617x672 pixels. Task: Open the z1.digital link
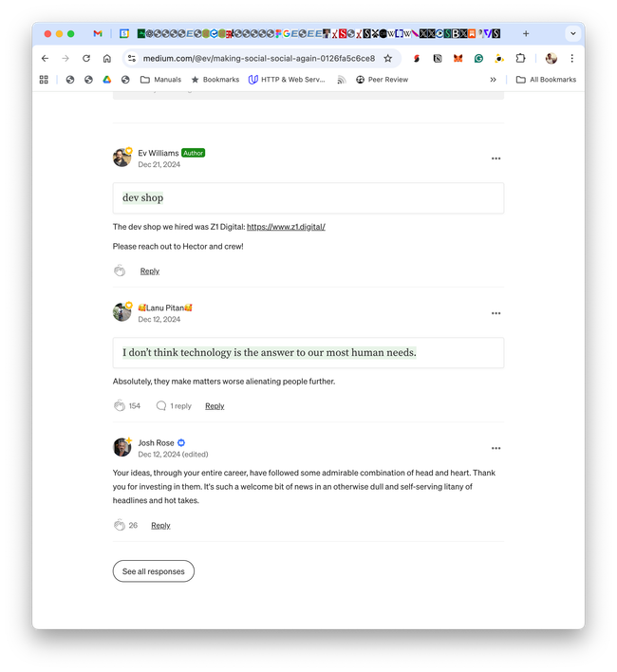[286, 227]
